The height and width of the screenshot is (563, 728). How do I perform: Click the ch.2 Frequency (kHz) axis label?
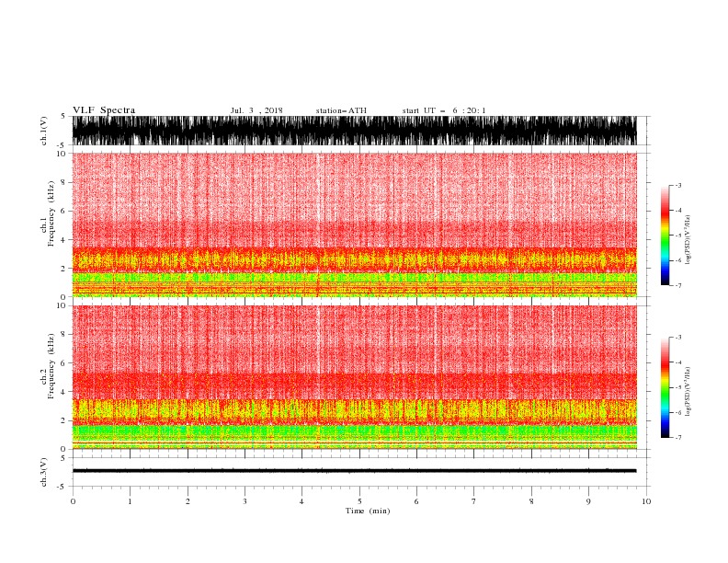point(48,366)
